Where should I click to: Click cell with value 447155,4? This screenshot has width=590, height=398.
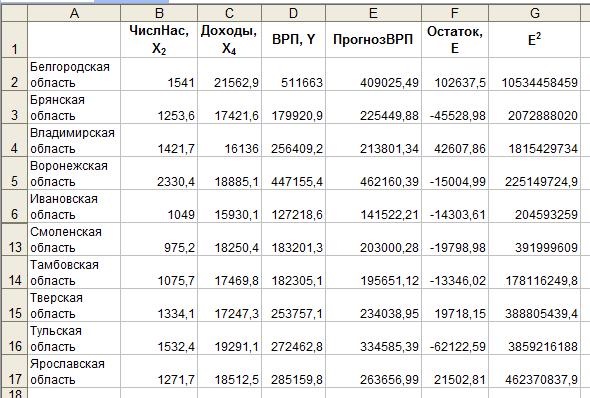pos(293,173)
